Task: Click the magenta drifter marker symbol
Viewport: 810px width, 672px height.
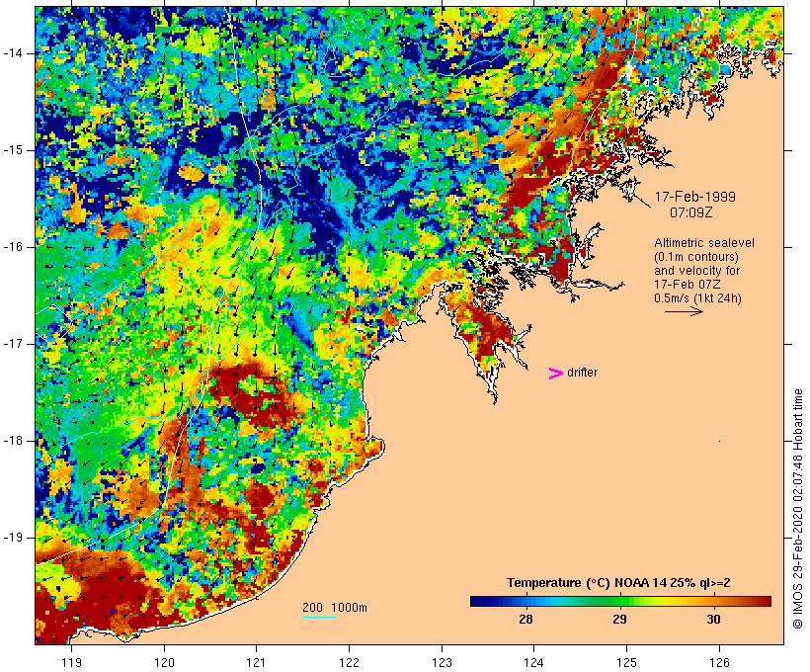Action: [x=556, y=374]
